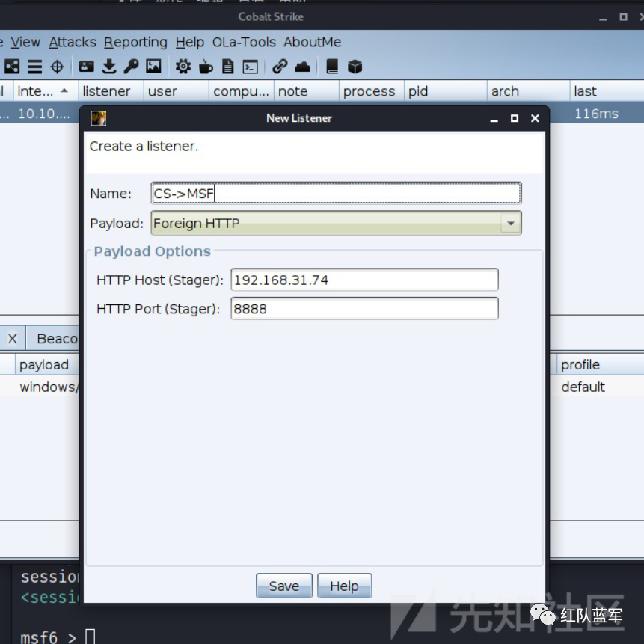Show sessions in Pivot Graph view
The width and height of the screenshot is (644, 644).
(x=12, y=66)
